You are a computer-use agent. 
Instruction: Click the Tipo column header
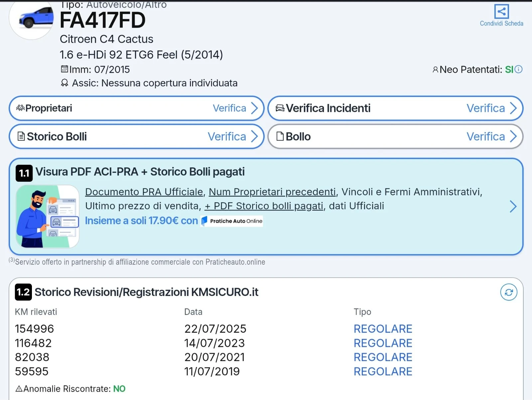[362, 312]
